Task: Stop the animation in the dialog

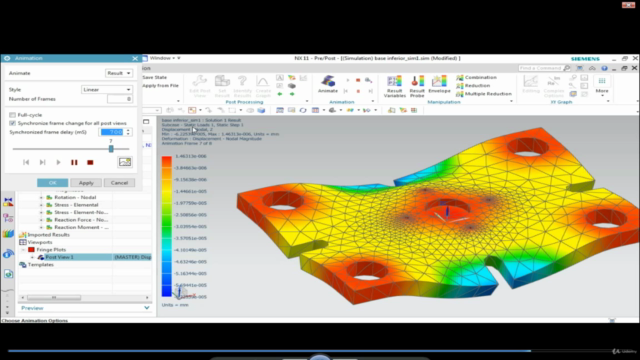Action: (90, 162)
